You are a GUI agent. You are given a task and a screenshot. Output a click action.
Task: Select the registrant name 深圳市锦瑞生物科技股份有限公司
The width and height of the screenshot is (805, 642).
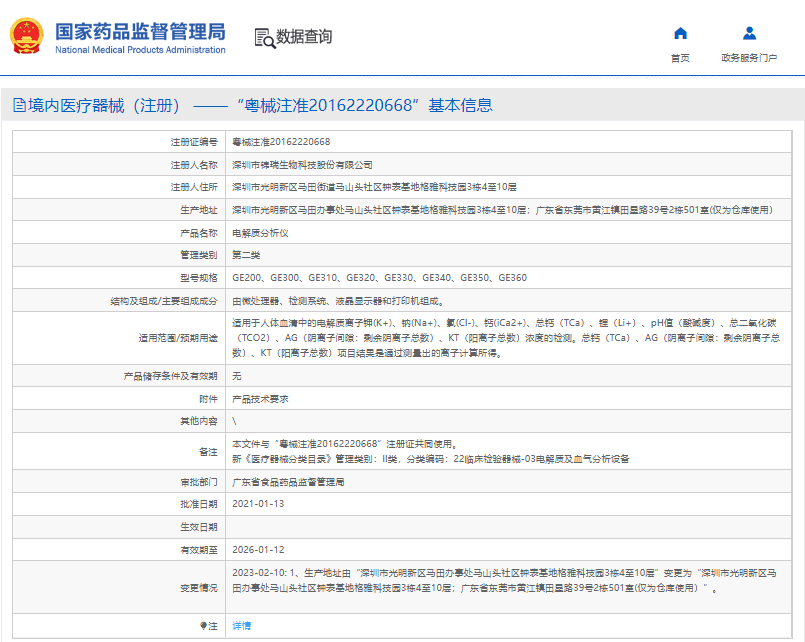coord(302,165)
